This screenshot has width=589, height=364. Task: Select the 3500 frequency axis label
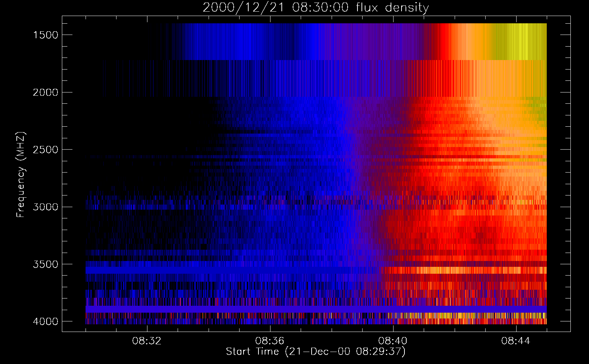(46, 264)
